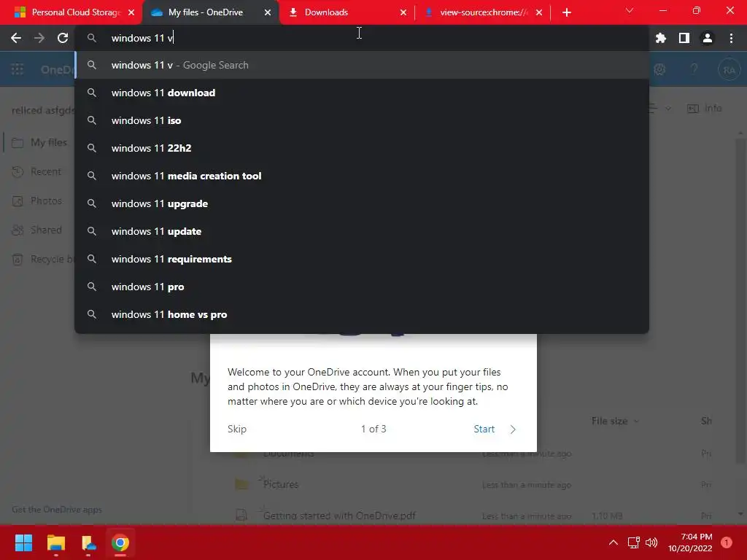
Task: Click the Get the OneDrive apps link
Action: [x=57, y=510]
